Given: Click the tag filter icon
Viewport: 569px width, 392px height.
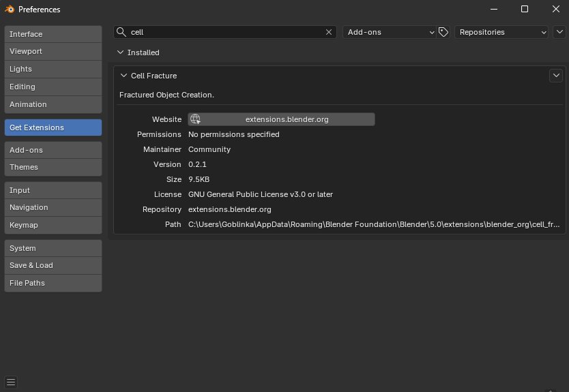Looking at the screenshot, I should [x=443, y=32].
